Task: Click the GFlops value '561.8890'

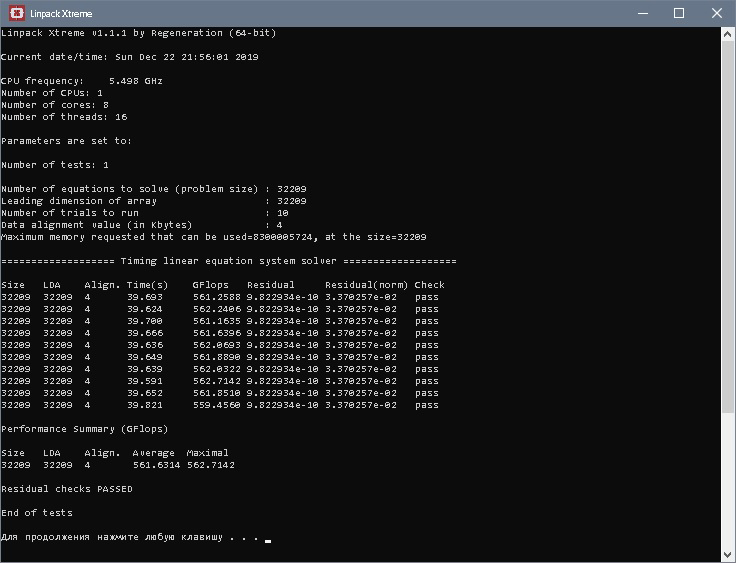Action: [217, 357]
